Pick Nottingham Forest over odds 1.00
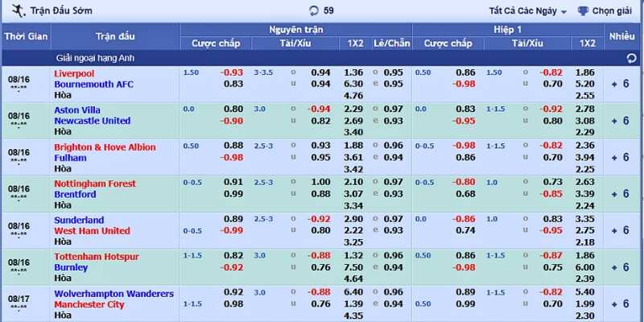Screen dimensions: 644x322 click(x=320, y=182)
